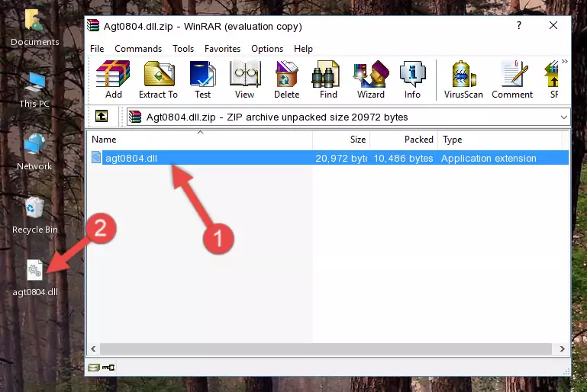Select the agt0804.dll row in archive
The image size is (587, 392).
click(328, 158)
